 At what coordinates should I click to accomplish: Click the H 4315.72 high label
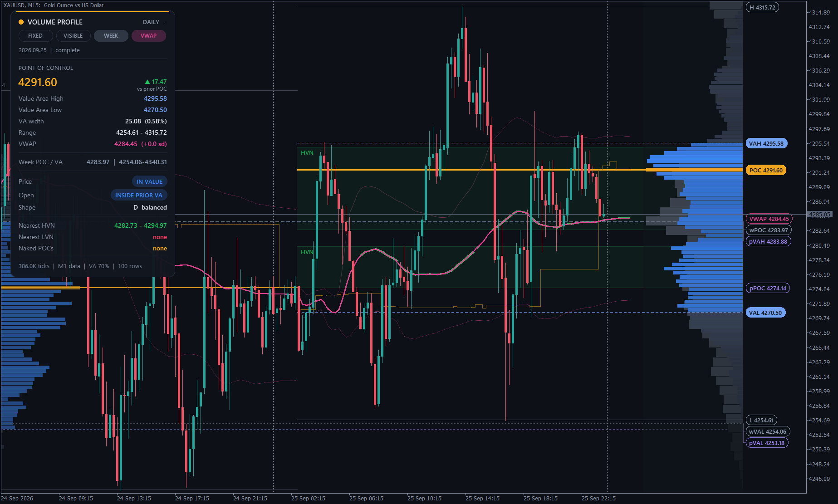pos(762,7)
